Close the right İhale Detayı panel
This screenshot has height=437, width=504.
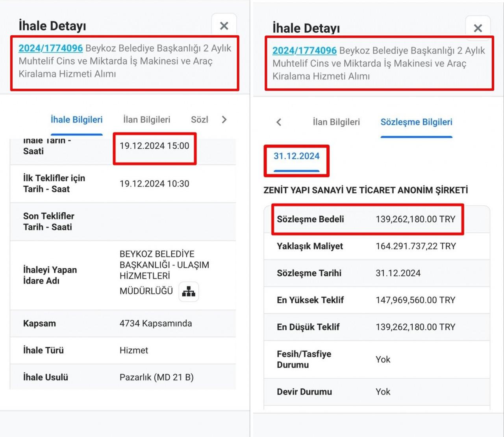478,28
